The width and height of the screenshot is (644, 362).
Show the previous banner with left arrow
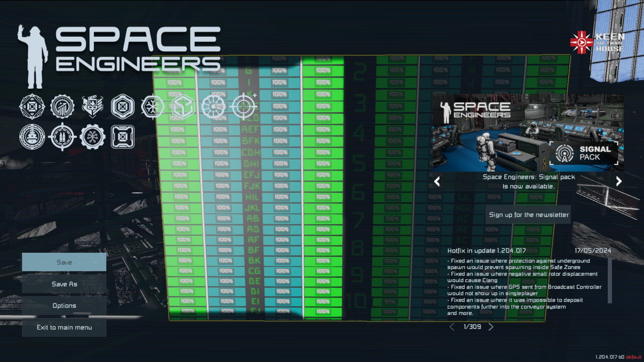pyautogui.click(x=437, y=181)
